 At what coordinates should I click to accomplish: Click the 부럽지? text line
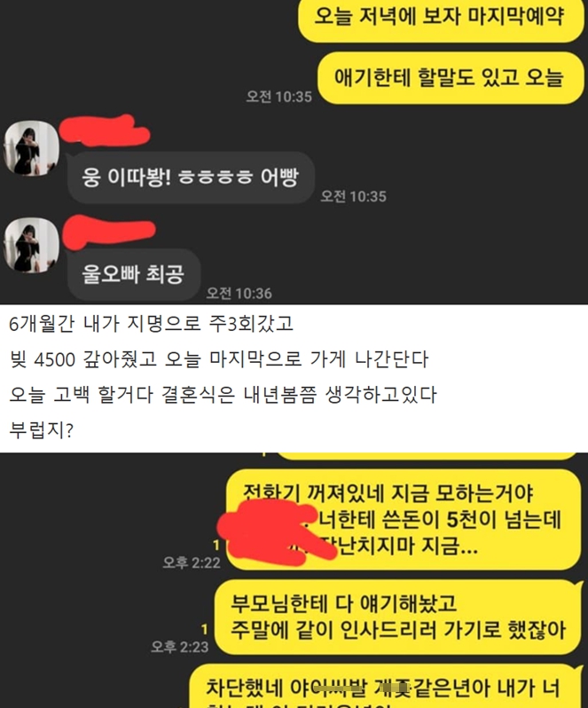tap(42, 429)
